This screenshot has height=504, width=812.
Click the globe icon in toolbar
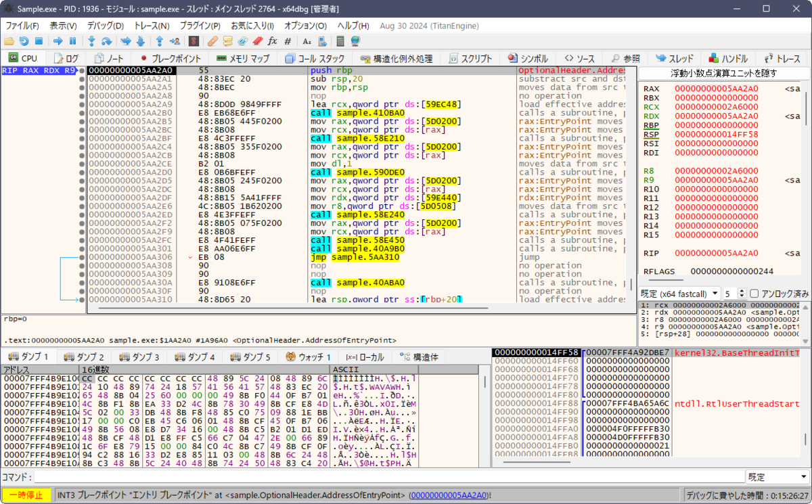point(355,41)
